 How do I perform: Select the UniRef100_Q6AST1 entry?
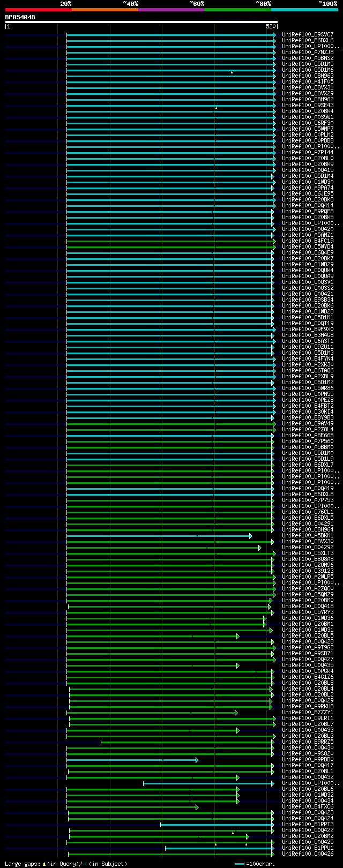[x=308, y=341]
